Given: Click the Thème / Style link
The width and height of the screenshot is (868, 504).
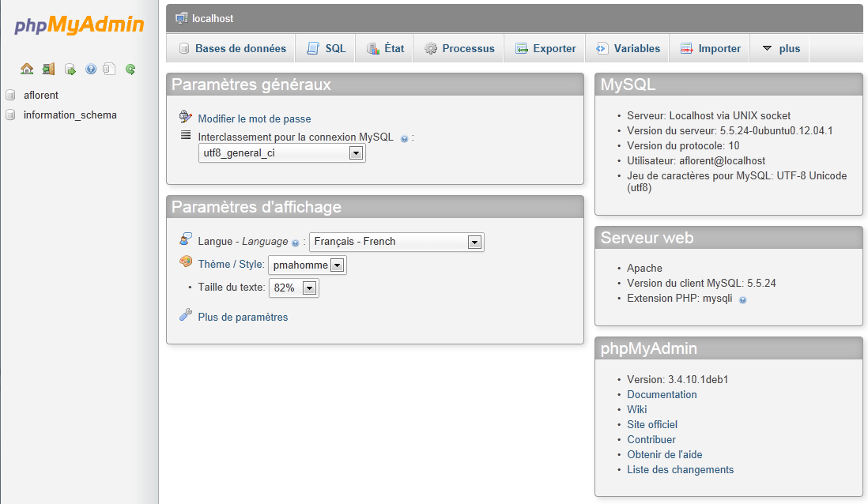Looking at the screenshot, I should point(232,265).
